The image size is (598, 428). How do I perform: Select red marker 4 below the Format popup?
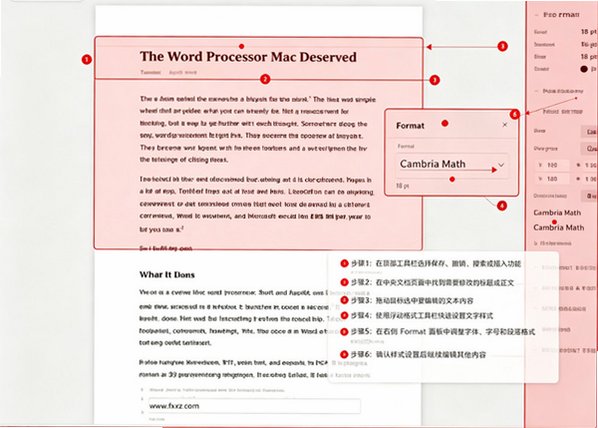(x=502, y=206)
